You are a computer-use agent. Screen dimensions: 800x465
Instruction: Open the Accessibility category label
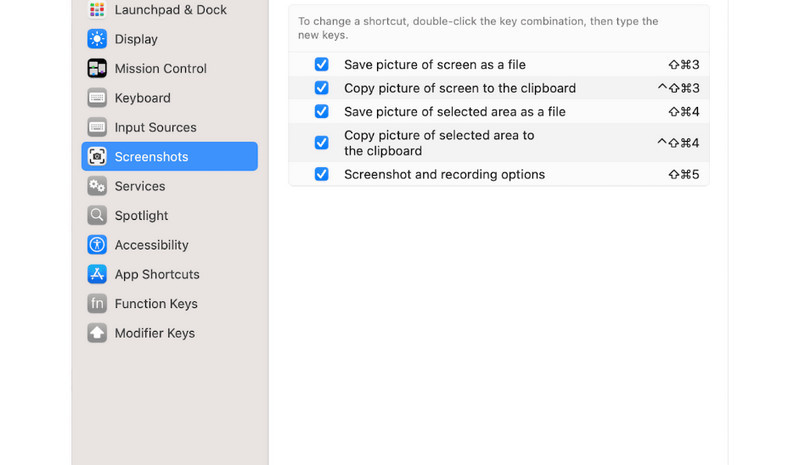click(152, 245)
